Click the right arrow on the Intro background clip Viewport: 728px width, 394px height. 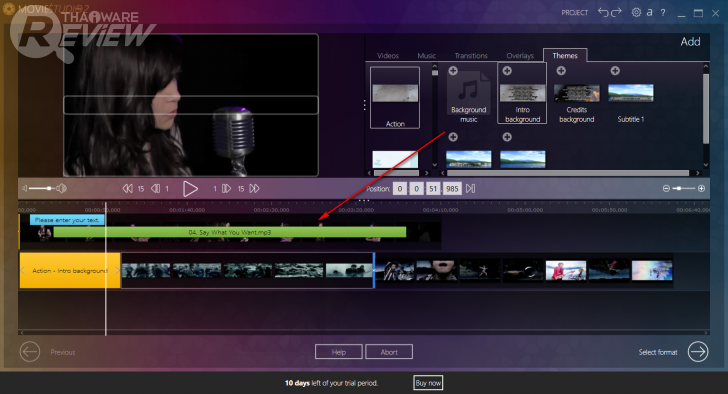pos(117,271)
